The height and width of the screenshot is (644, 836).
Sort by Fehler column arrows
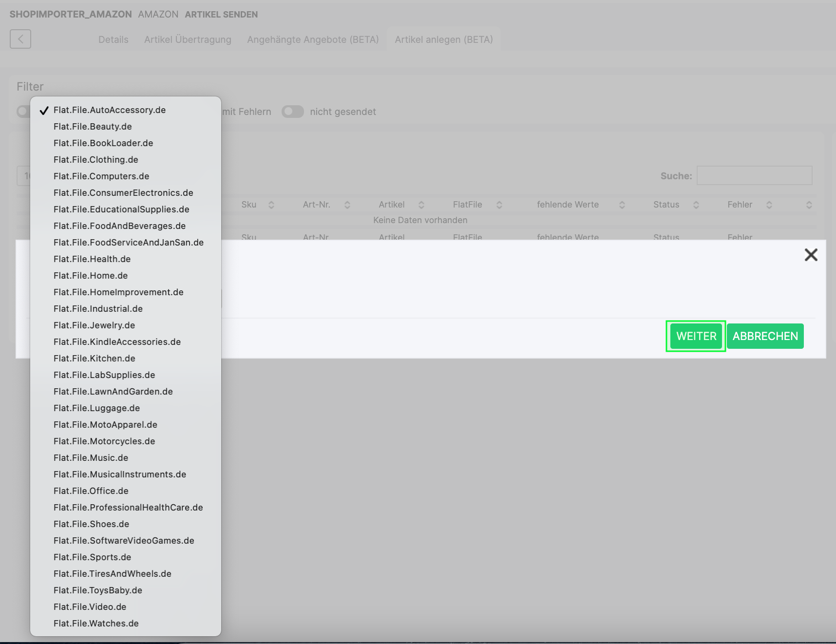(x=769, y=205)
